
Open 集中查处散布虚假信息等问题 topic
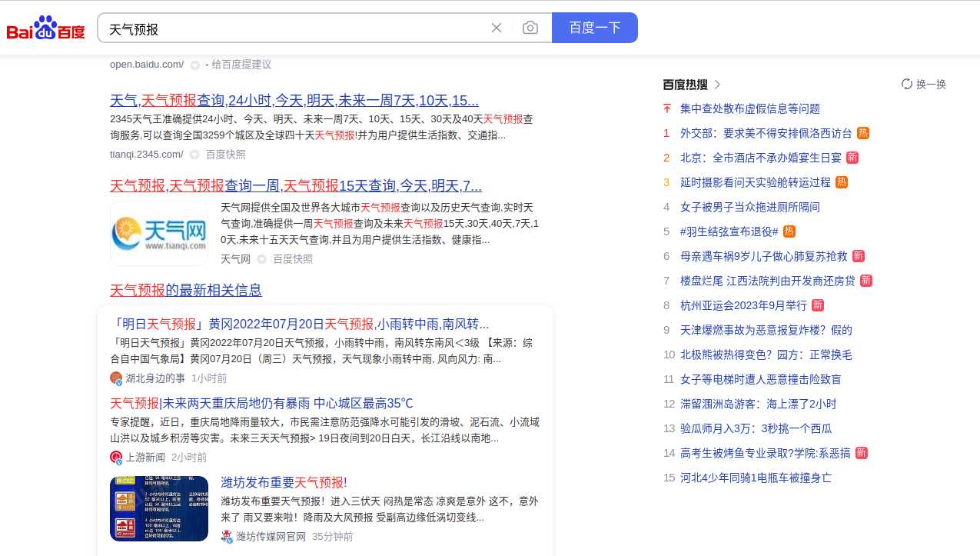[x=750, y=108]
